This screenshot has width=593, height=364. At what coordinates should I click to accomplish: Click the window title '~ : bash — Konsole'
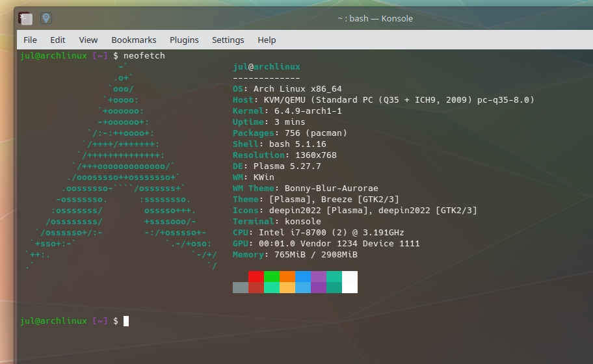click(x=375, y=18)
